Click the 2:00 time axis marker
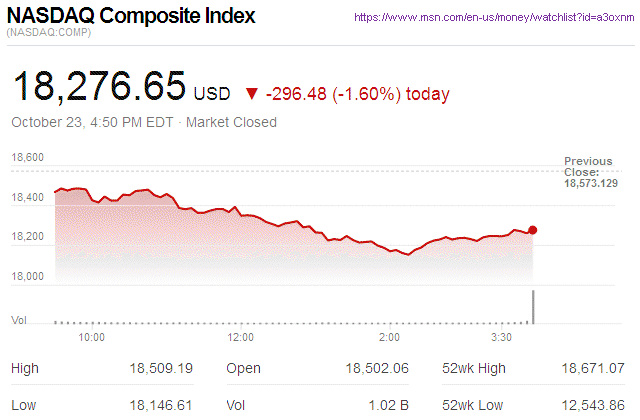Screen dimensions: 640x420 click(390, 338)
